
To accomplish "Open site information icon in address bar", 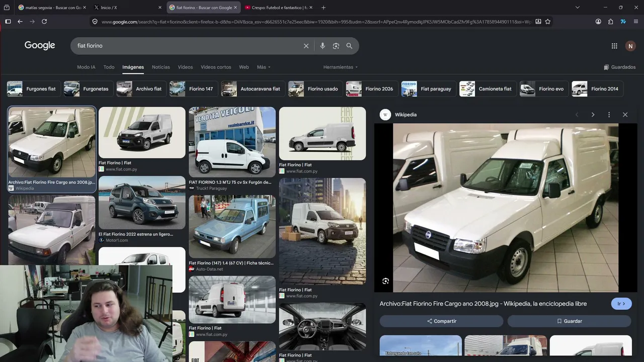I will click(95, 22).
